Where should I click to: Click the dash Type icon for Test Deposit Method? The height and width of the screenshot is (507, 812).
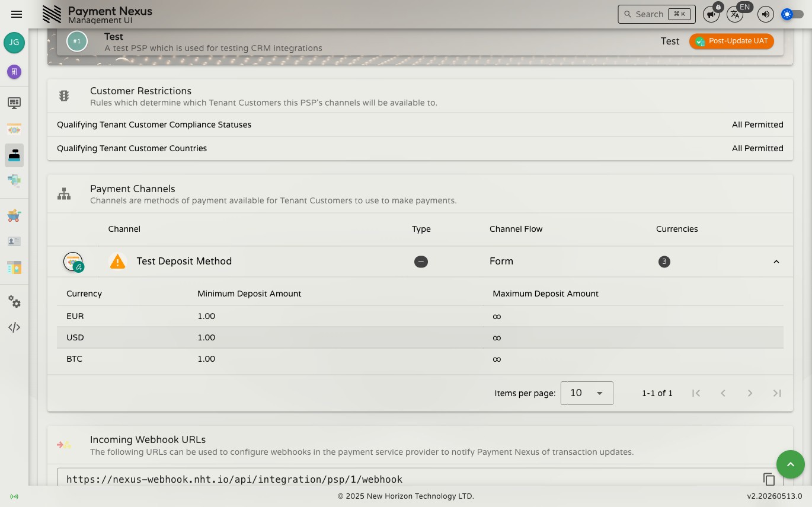tap(421, 262)
